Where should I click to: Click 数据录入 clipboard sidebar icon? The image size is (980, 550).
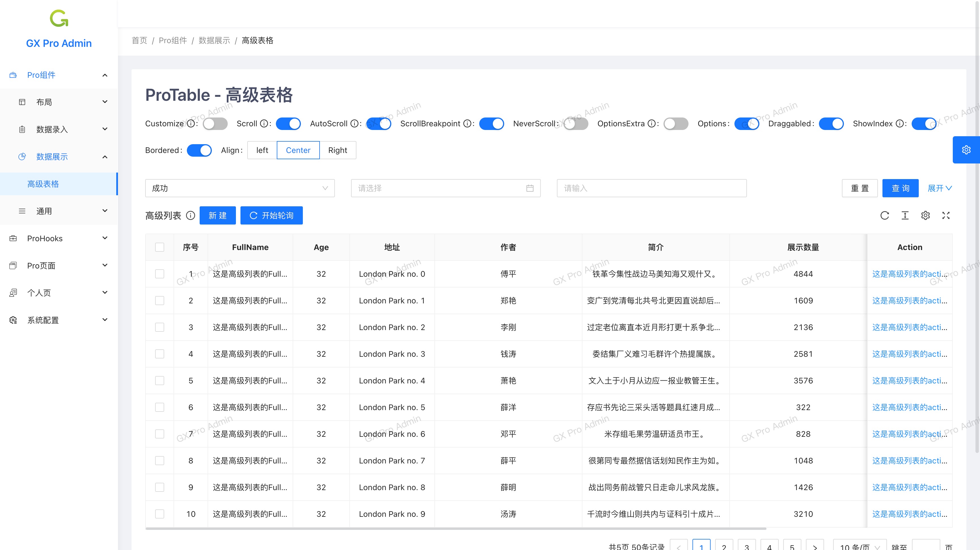pyautogui.click(x=22, y=129)
